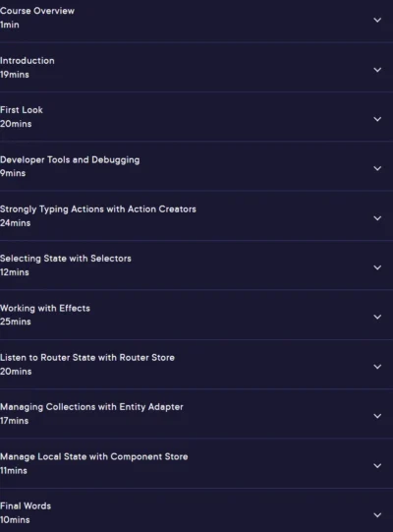Screen dimensions: 393x532
Task: Expand the Final Words chevron
Action: point(377,515)
